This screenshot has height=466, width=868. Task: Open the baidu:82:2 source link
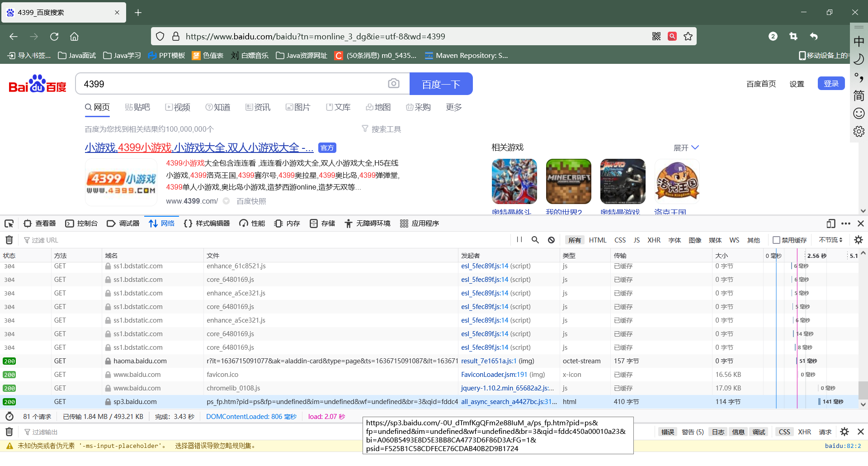[x=843, y=446]
